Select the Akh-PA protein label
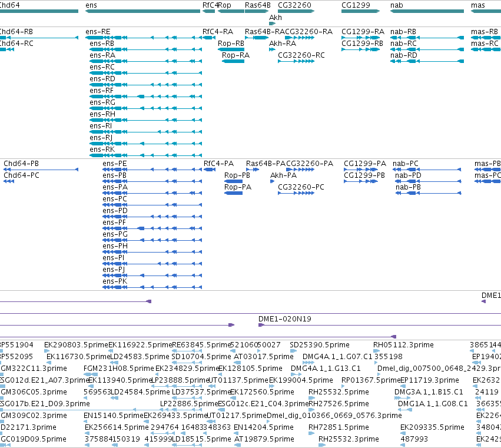The width and height of the screenshot is (501, 448). 283,175
